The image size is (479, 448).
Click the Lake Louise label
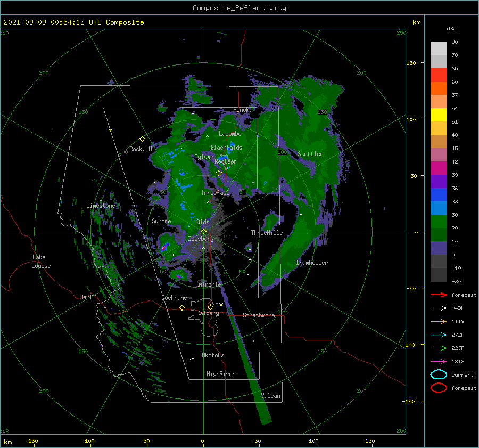[41, 262]
